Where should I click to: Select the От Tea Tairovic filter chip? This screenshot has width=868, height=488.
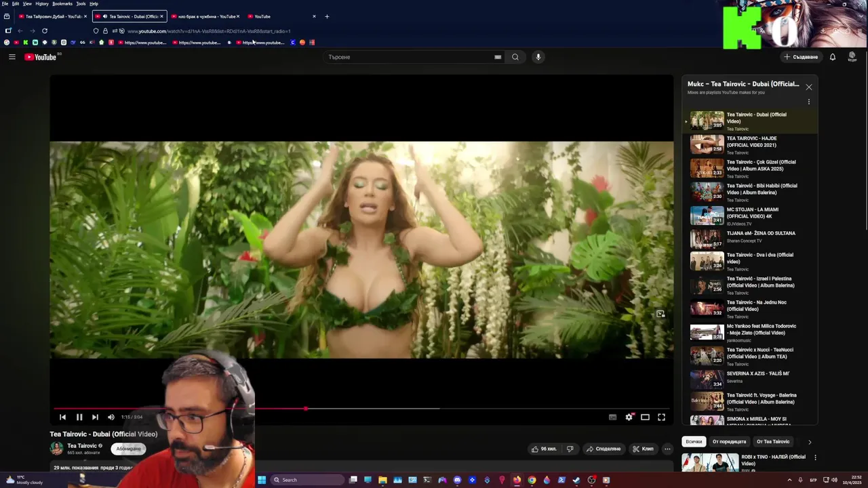tap(773, 442)
